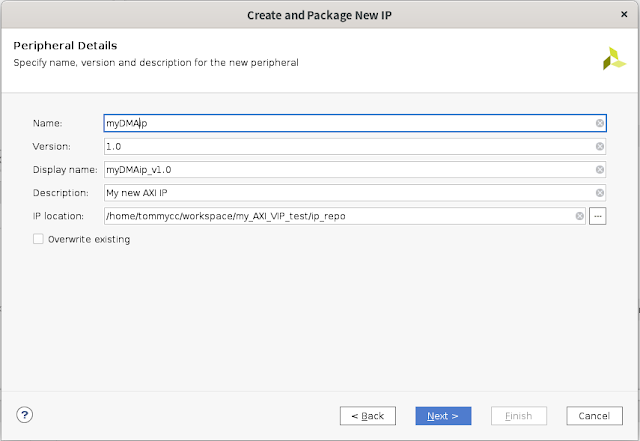Click inside the IP location path field

(x=340, y=216)
